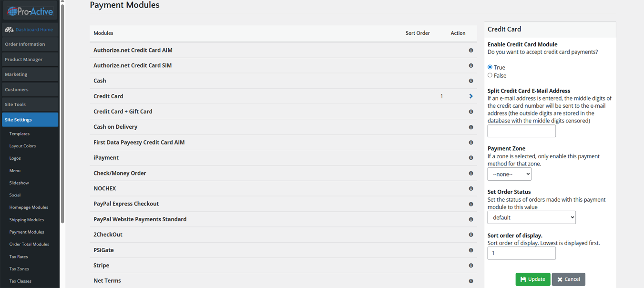Open Payment Modules page in sidebar
The image size is (644, 288).
click(27, 232)
